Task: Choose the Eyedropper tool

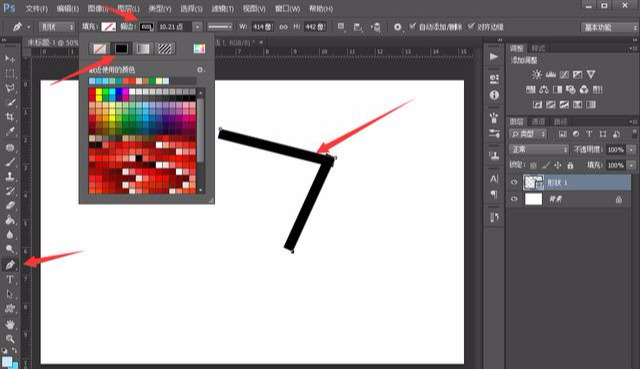Action: click(10, 132)
